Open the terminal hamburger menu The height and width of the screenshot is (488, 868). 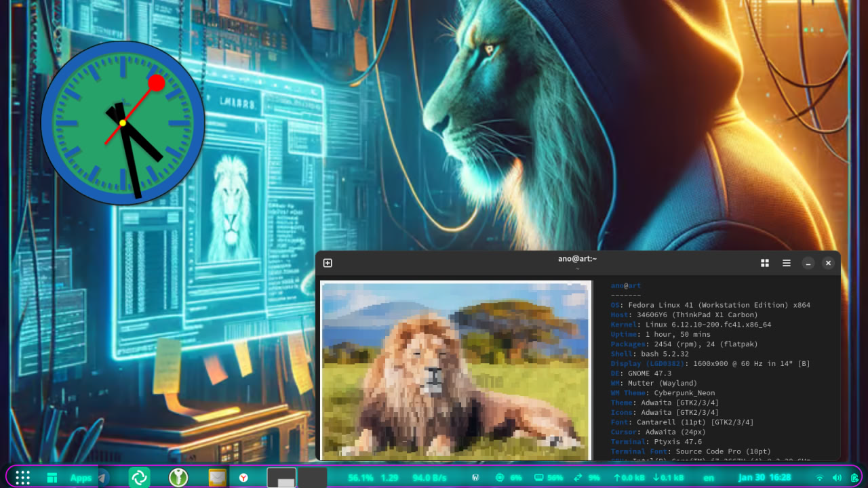coord(787,263)
